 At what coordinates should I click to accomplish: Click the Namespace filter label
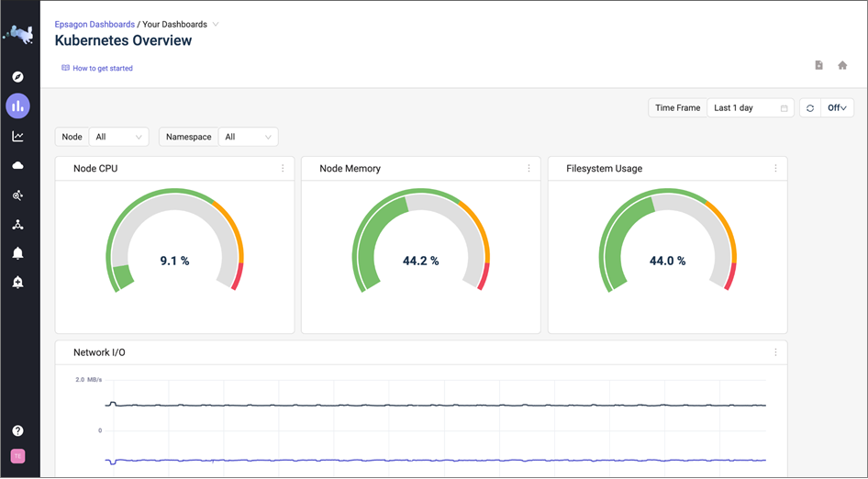coord(189,137)
